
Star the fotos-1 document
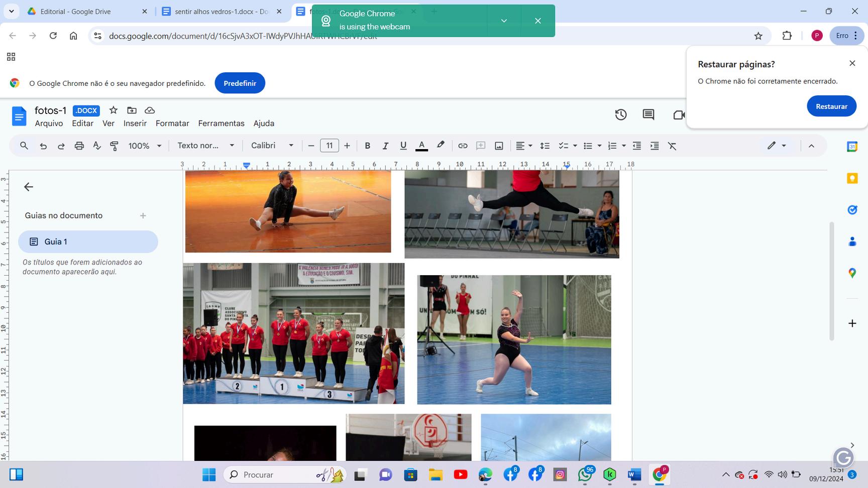[x=114, y=110]
